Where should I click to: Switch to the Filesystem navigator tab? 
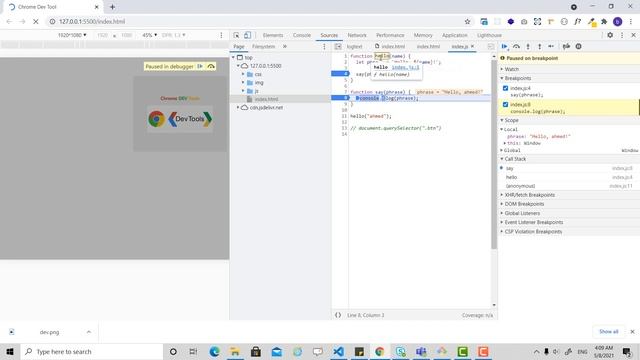point(263,47)
